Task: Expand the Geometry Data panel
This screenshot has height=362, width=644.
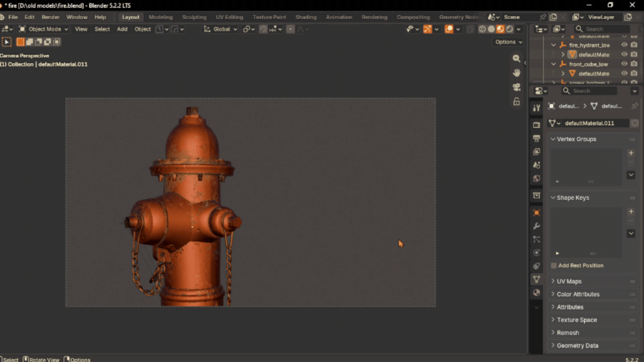Action: [553, 346]
